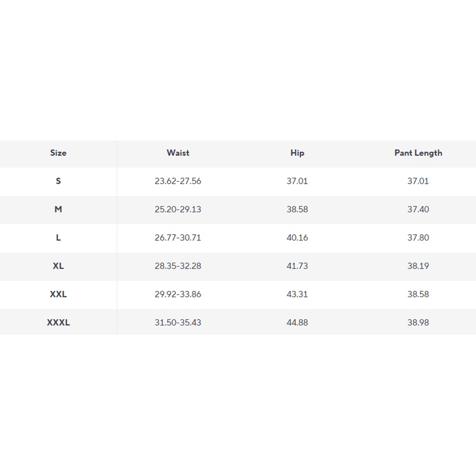Click the Size column header
This screenshot has width=476, height=476.
[58, 153]
